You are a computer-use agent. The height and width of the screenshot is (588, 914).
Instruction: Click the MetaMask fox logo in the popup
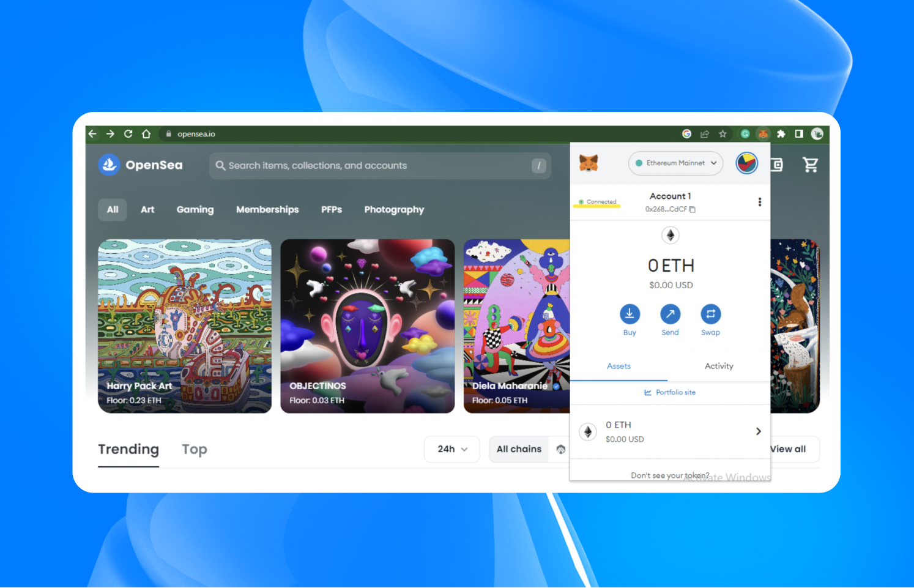589,163
